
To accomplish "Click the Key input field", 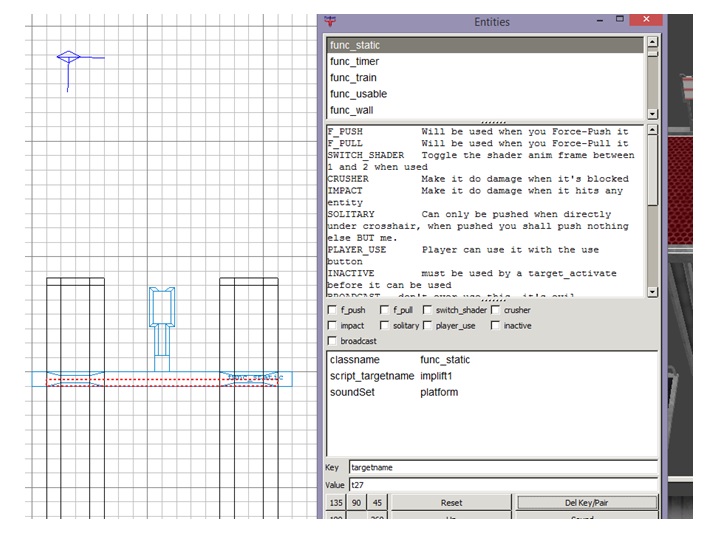I will coord(503,467).
